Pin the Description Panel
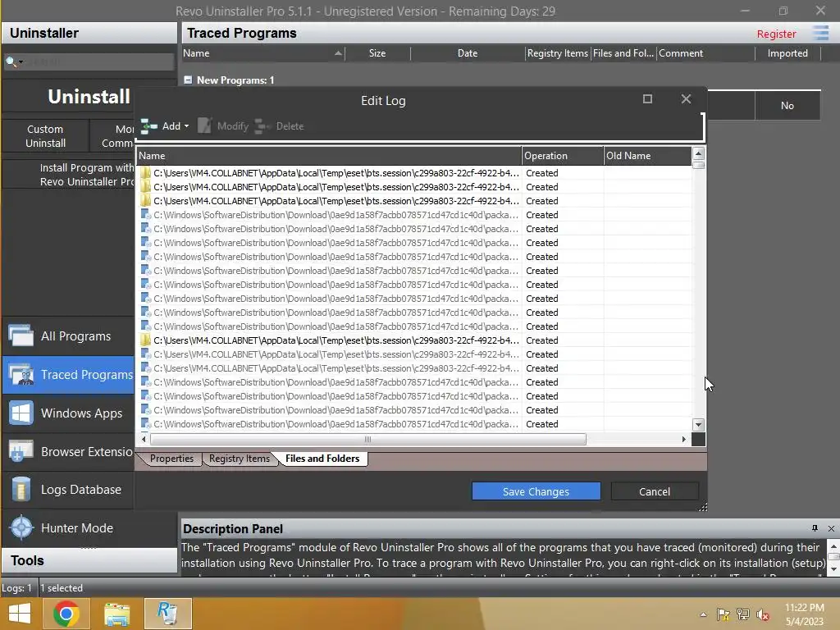This screenshot has width=840, height=630. point(815,528)
